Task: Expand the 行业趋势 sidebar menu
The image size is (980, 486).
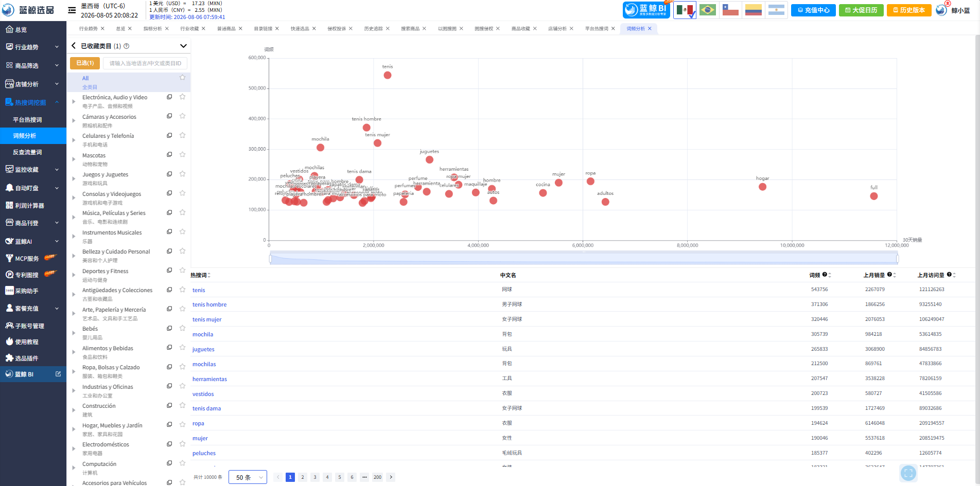Action: coord(33,47)
